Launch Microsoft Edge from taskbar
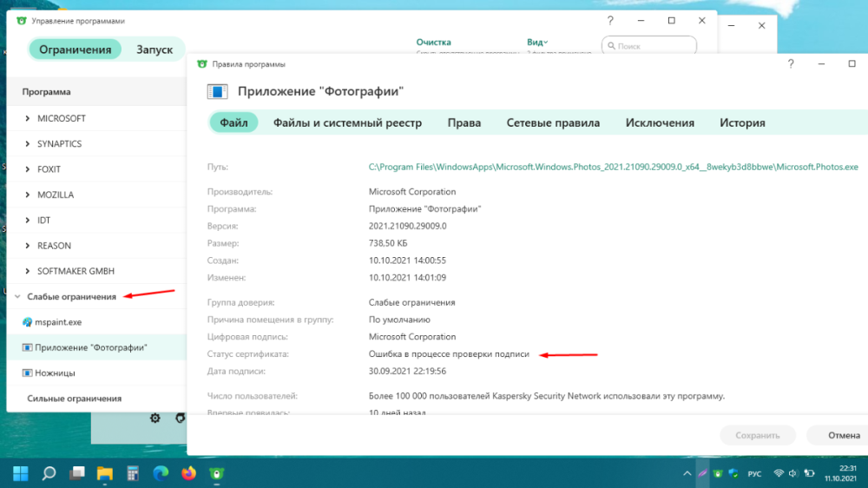868x488 pixels. point(161,473)
